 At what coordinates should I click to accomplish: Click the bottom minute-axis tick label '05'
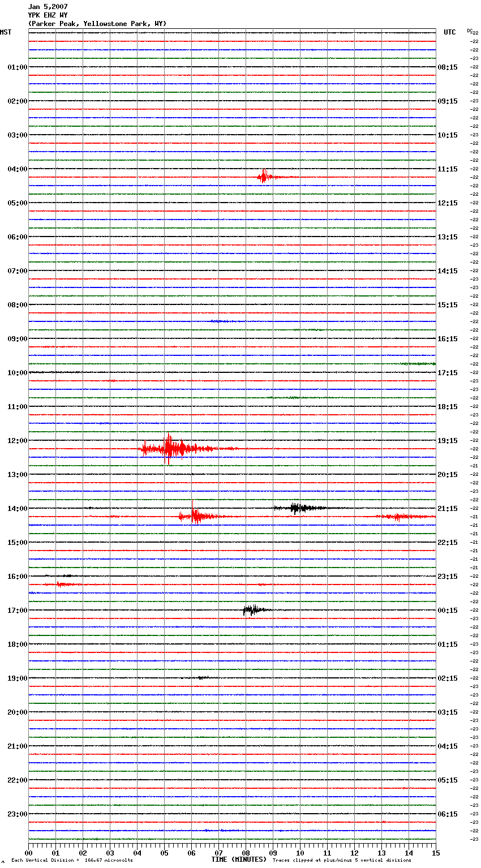[164, 853]
